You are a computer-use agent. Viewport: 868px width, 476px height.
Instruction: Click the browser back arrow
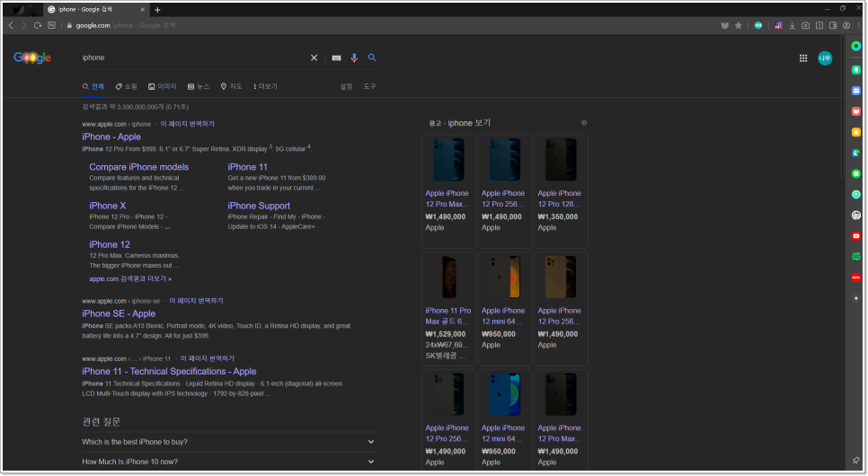click(x=11, y=25)
